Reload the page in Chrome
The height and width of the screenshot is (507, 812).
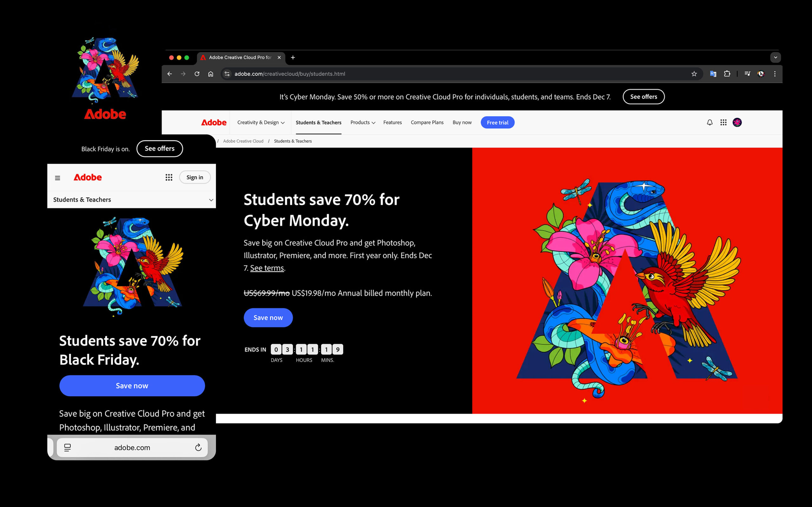tap(197, 74)
